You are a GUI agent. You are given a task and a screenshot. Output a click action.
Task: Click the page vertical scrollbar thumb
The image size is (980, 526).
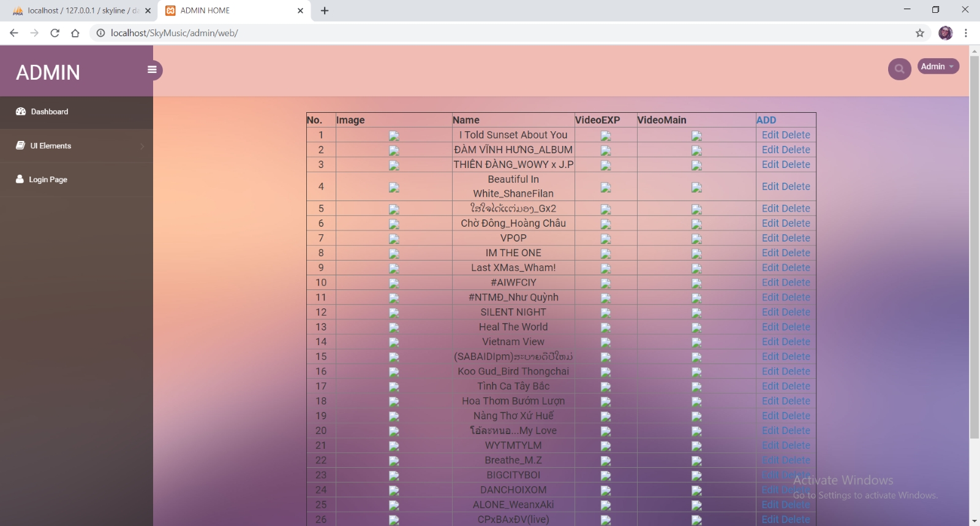point(974,248)
